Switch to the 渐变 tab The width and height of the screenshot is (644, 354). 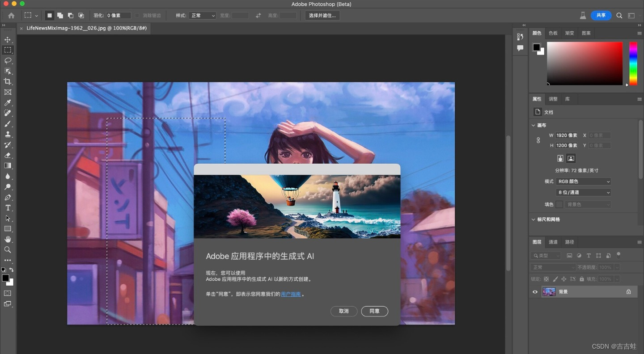[x=569, y=33]
